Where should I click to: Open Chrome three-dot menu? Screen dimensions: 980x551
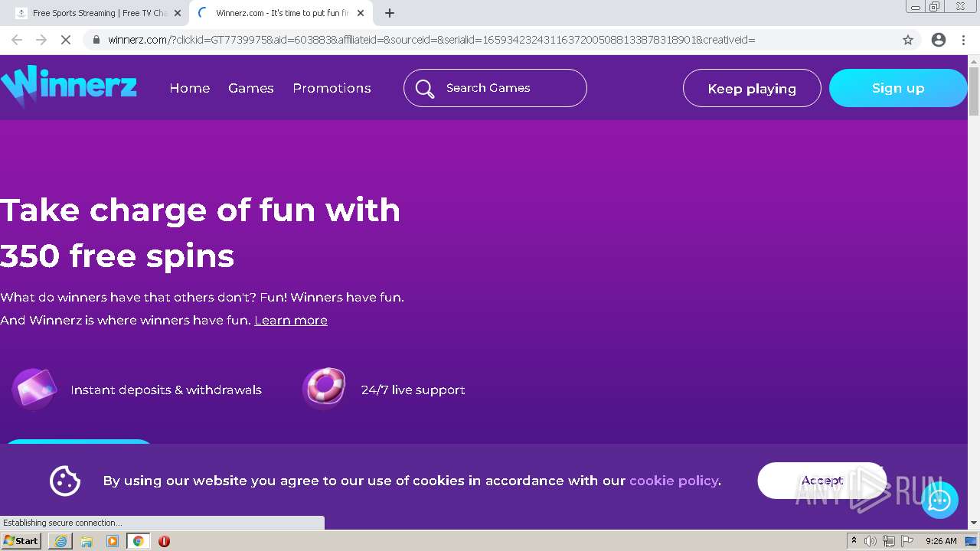963,40
